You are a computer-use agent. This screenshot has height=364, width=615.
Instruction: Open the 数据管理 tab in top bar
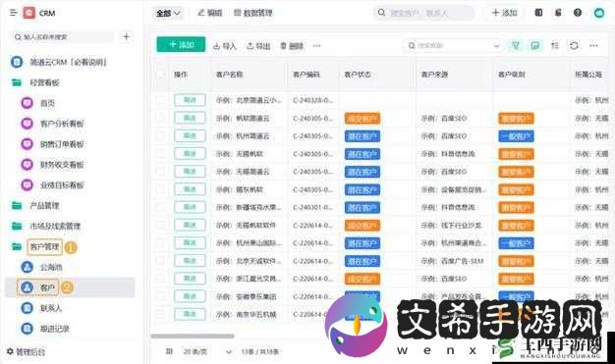253,13
